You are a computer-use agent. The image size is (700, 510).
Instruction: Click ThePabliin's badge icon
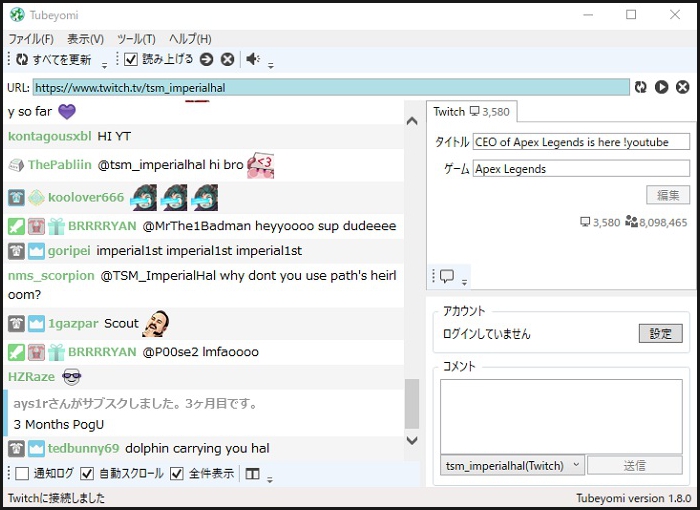tap(16, 165)
